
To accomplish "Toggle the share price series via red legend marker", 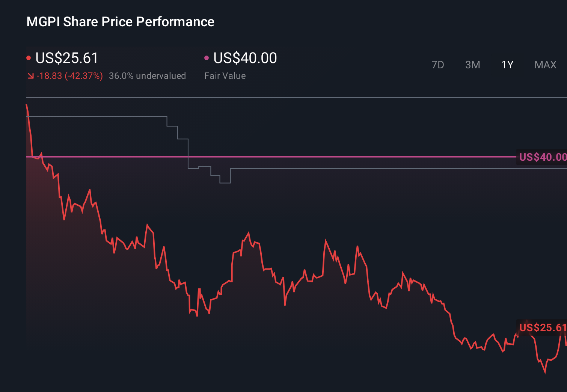I will [x=29, y=57].
